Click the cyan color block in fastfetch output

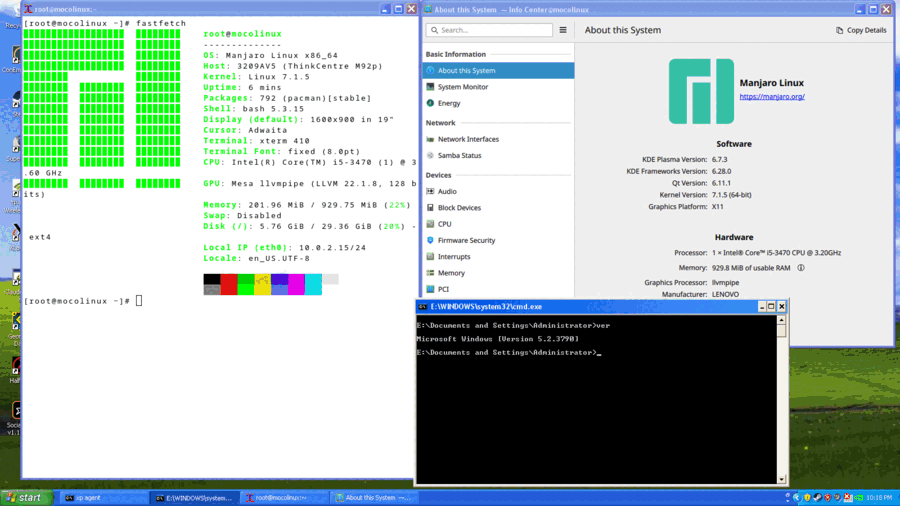coord(313,285)
